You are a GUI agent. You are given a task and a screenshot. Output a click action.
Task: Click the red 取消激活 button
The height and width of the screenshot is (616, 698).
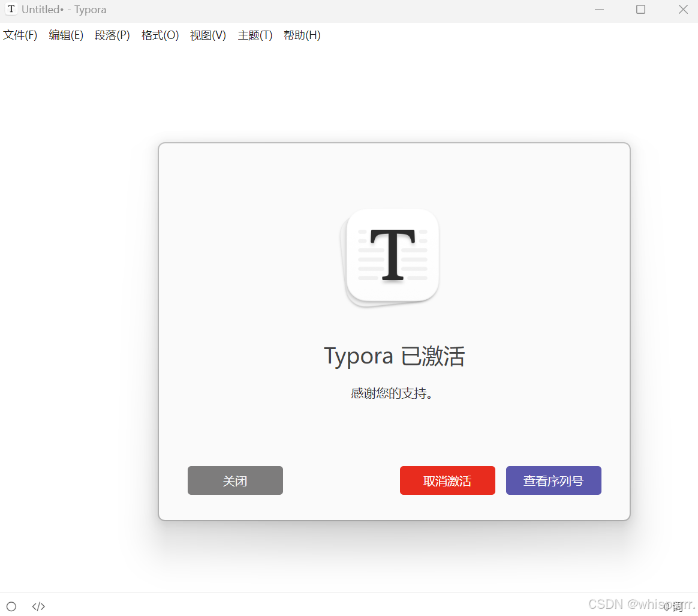click(x=447, y=481)
